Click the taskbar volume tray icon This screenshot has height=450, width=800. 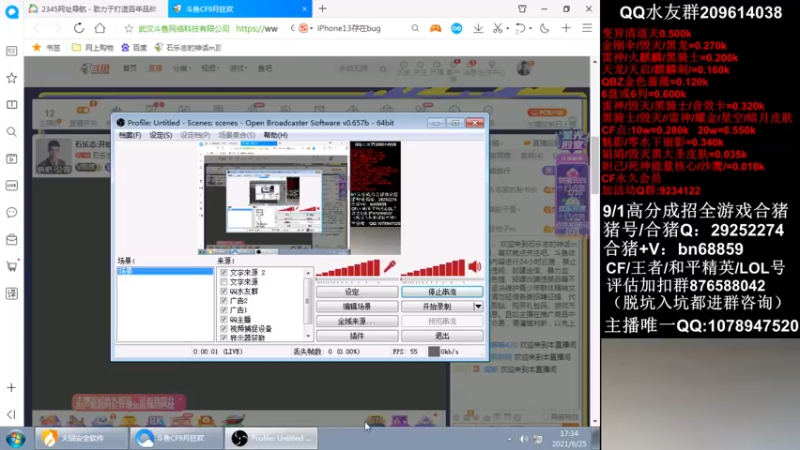523,439
